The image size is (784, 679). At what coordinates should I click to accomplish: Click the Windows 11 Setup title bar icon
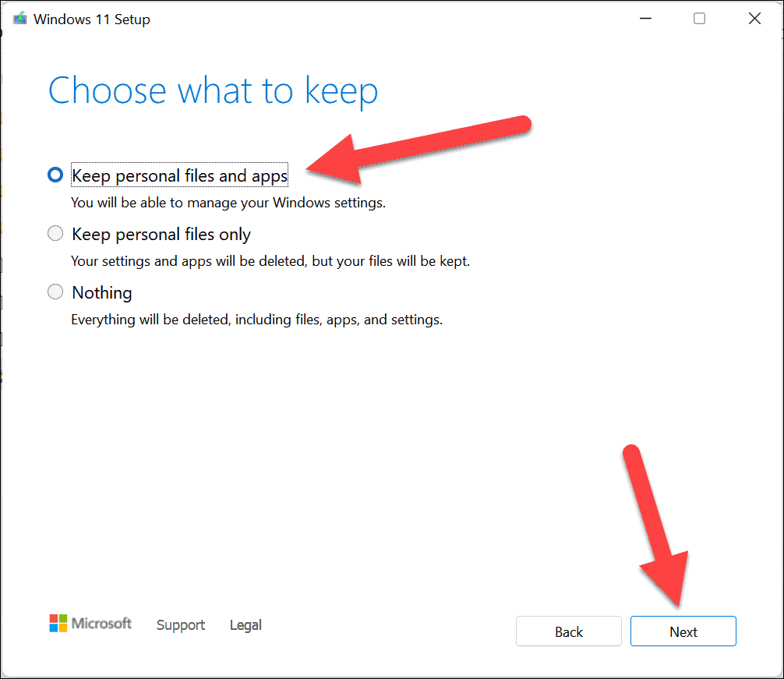click(20, 19)
